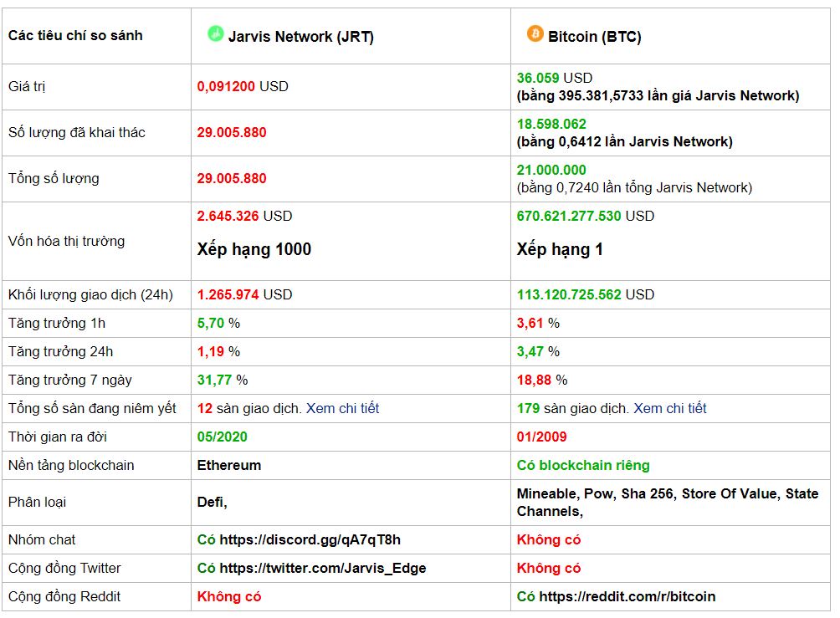
Task: Click 'Xếp hạng 1' rank text
Action: [560, 249]
